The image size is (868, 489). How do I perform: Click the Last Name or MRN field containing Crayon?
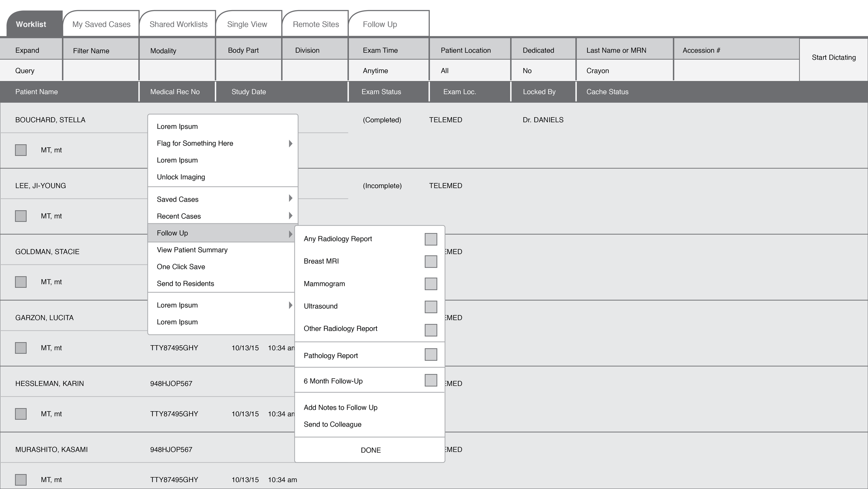(x=625, y=70)
